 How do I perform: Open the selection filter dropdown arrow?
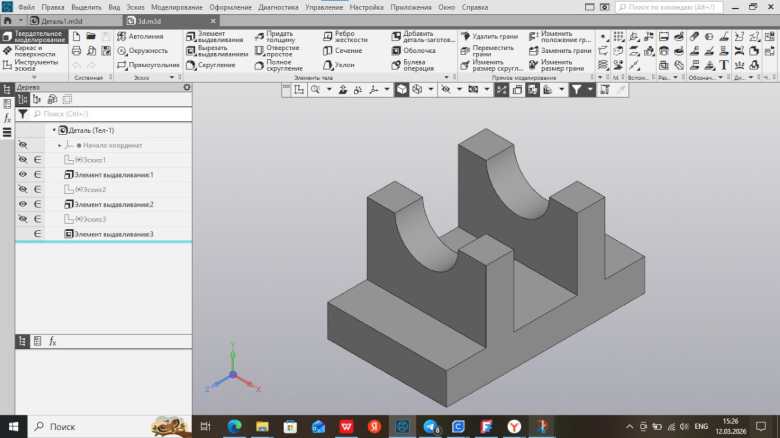point(591,89)
